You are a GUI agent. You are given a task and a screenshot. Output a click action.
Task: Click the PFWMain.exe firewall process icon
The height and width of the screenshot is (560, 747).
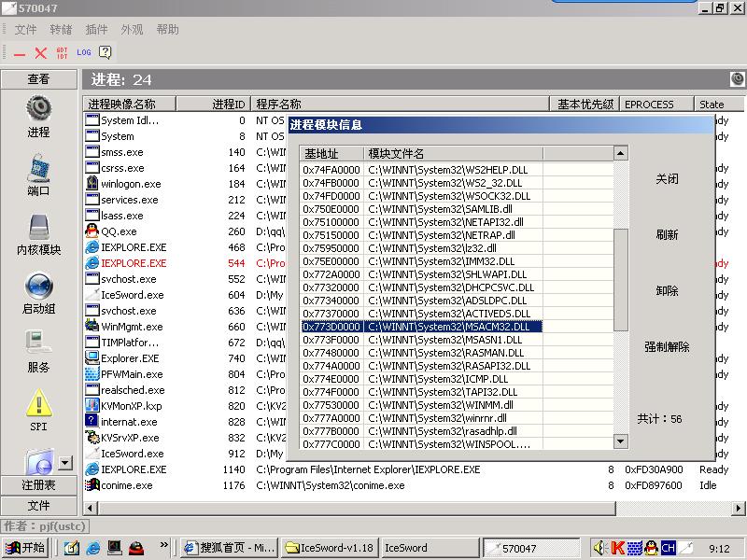pos(92,374)
